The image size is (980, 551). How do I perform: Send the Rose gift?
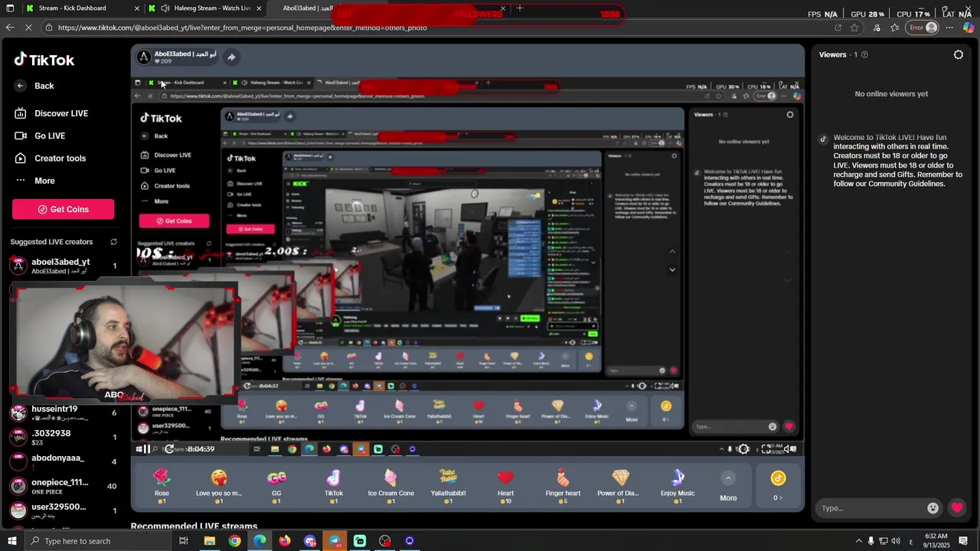pyautogui.click(x=162, y=486)
